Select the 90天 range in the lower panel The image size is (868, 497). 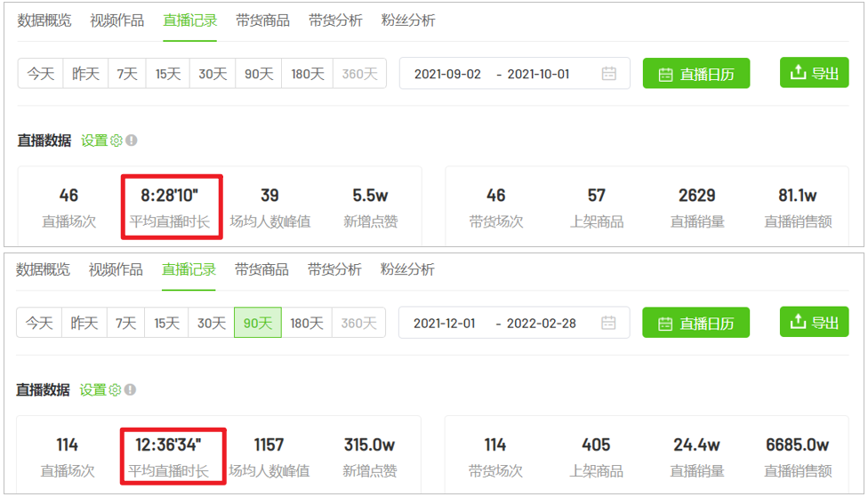(x=258, y=323)
